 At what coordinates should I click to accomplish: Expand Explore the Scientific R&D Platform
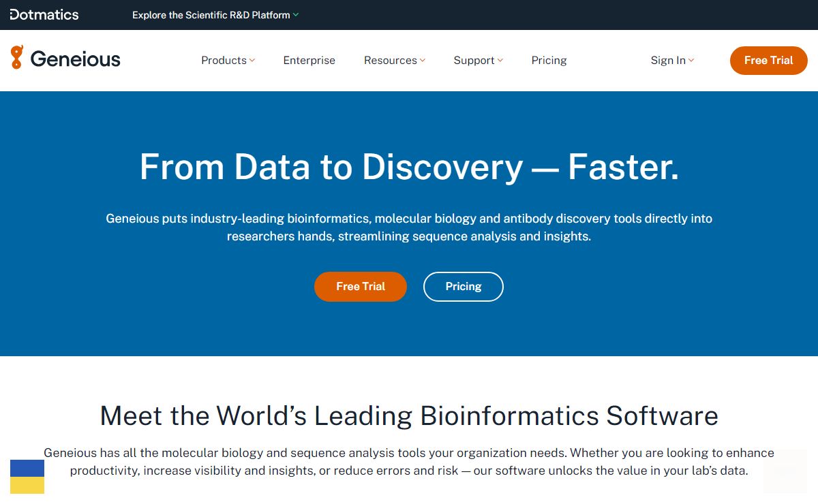click(x=215, y=15)
